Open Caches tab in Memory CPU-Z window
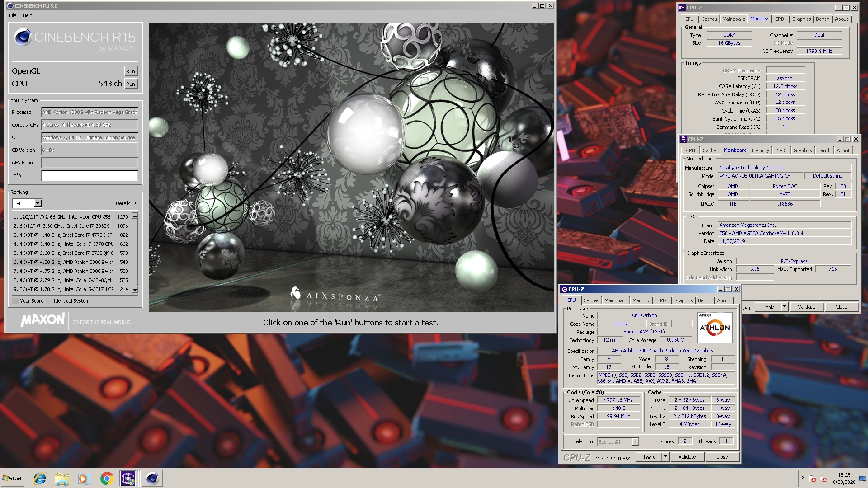This screenshot has width=868, height=488. 709,19
